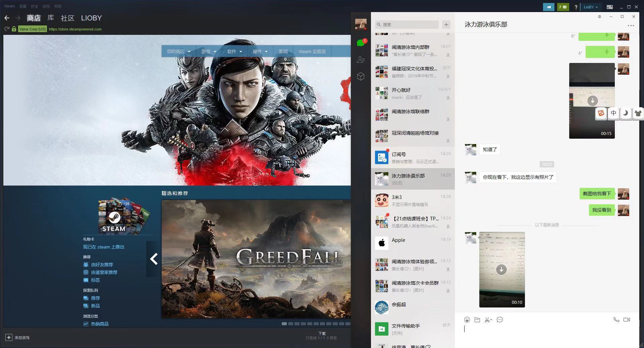
Task: Switch to Steam 社区 tab
Action: click(67, 18)
